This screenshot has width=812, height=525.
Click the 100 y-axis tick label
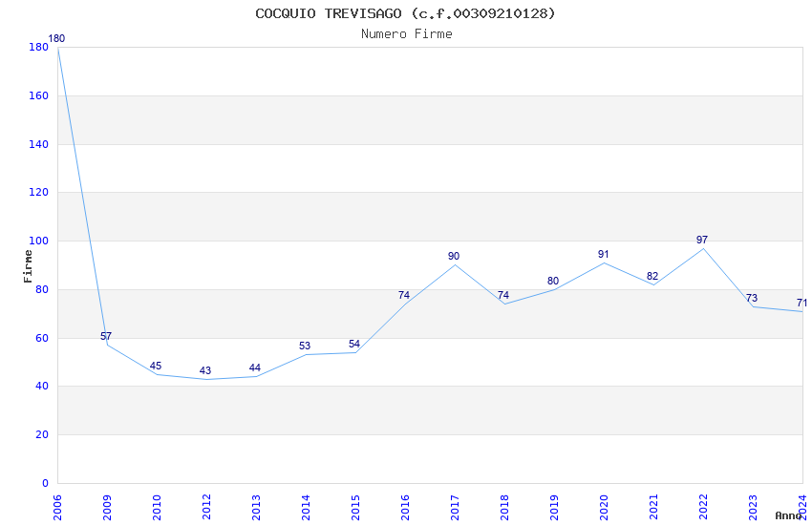click(x=38, y=241)
